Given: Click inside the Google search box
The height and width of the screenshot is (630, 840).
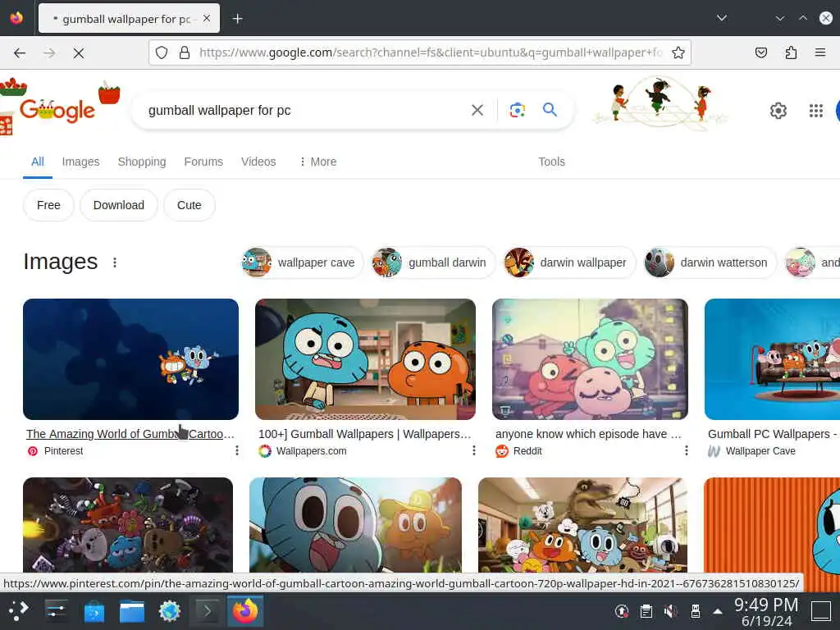Looking at the screenshot, I should [305, 111].
